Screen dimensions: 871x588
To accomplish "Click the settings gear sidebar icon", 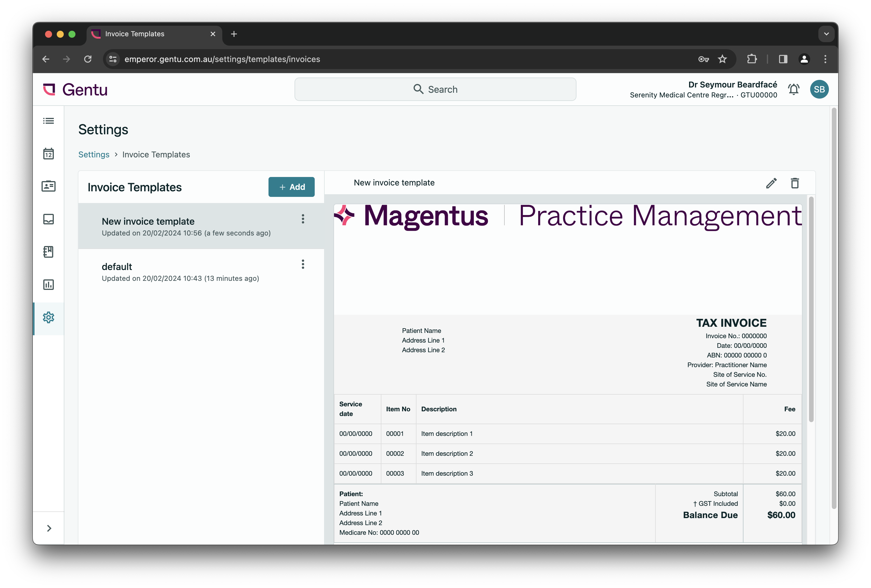I will coord(48,317).
